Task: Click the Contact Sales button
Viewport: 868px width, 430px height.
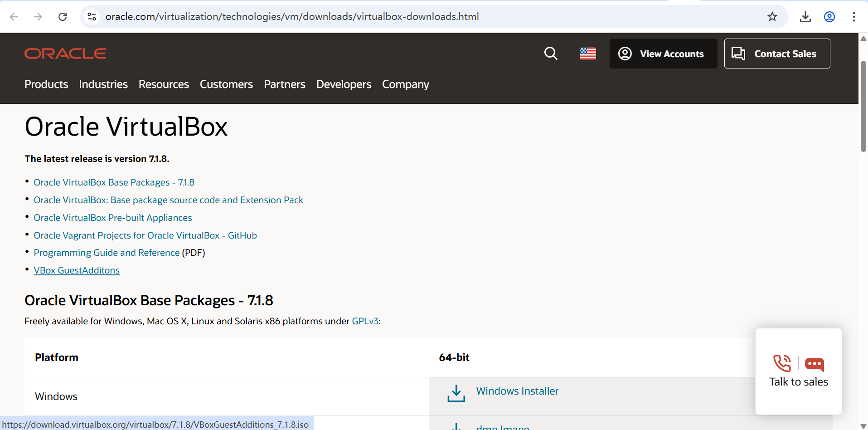Action: click(x=777, y=54)
